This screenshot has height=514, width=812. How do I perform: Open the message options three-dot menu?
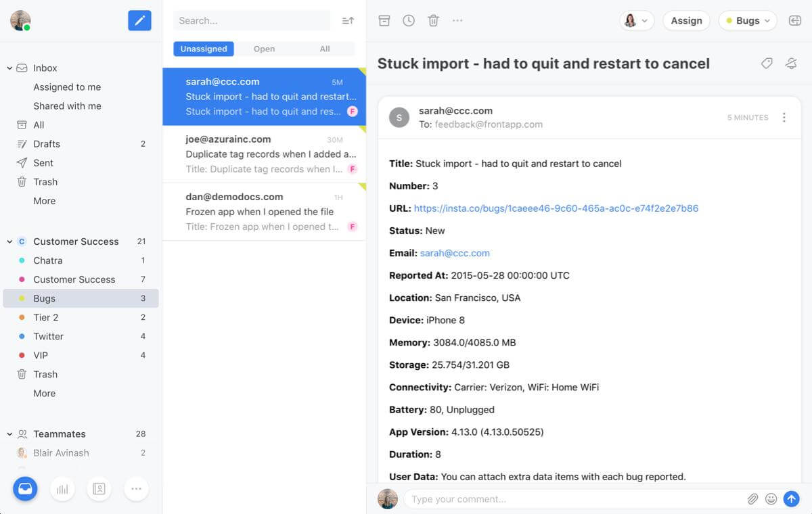point(784,118)
